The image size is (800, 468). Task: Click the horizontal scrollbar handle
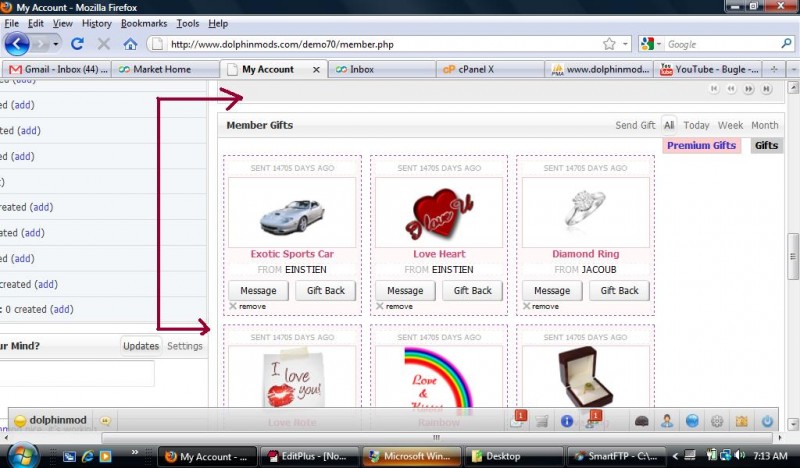click(x=437, y=437)
